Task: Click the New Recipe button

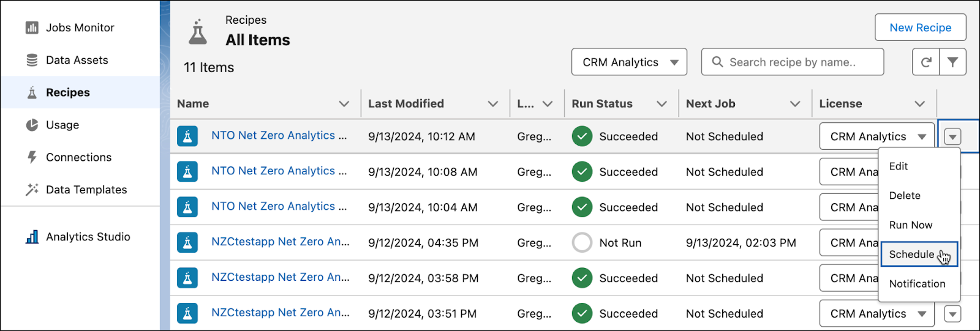Action: pyautogui.click(x=920, y=28)
